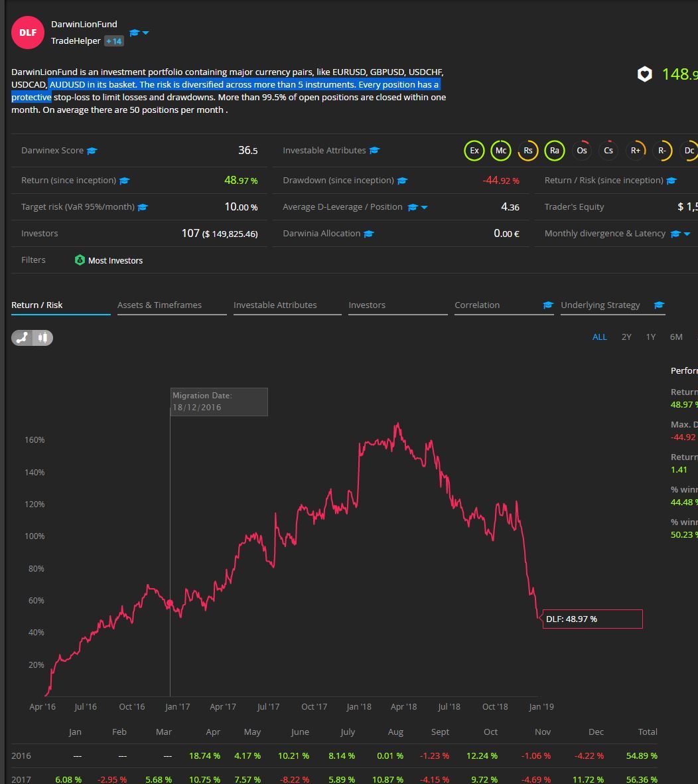Click info icon next to Return (since inception)
698x784 pixels.
click(125, 181)
